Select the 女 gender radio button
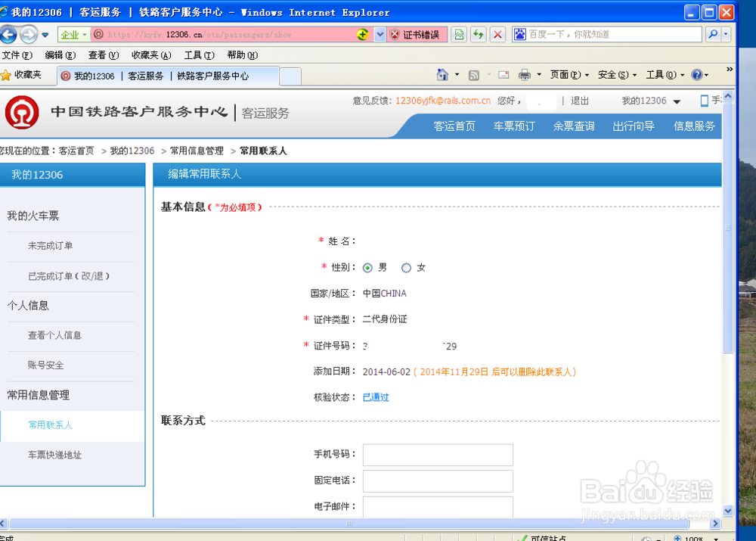The image size is (756, 541). point(406,267)
